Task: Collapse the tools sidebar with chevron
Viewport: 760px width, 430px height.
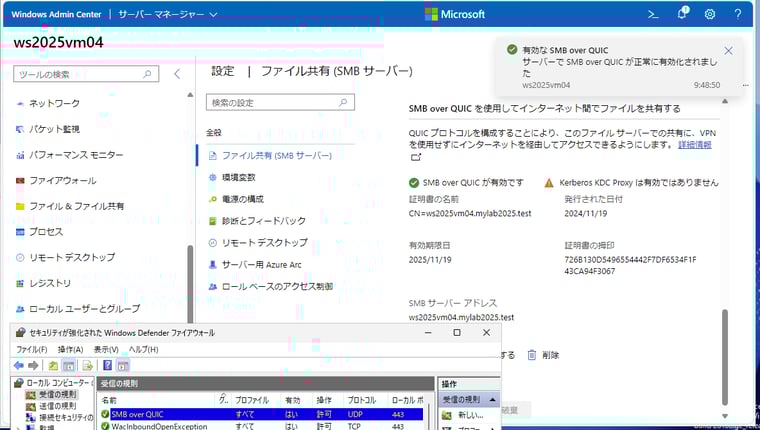Action: coord(177,74)
